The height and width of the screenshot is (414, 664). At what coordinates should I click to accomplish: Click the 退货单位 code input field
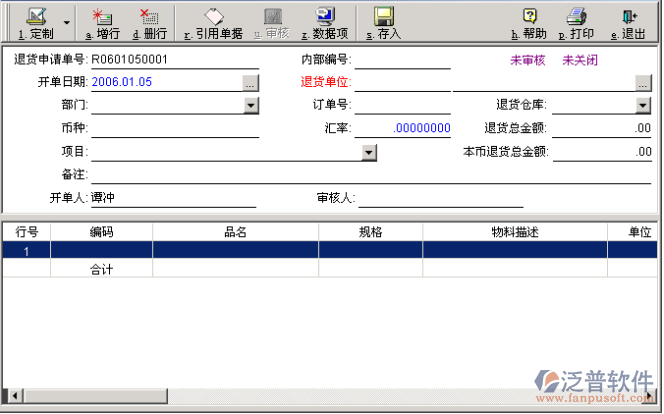(402, 83)
